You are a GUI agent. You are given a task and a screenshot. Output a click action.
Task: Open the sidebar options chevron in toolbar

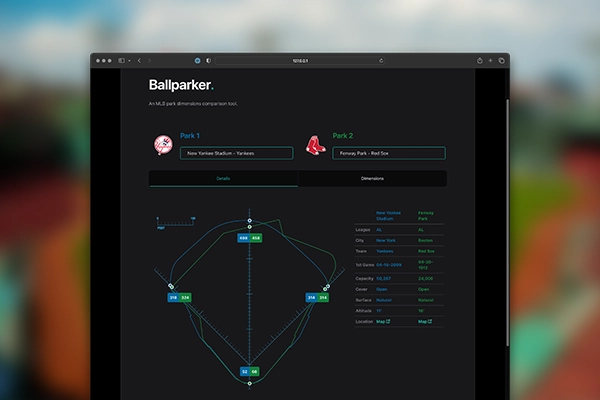129,61
